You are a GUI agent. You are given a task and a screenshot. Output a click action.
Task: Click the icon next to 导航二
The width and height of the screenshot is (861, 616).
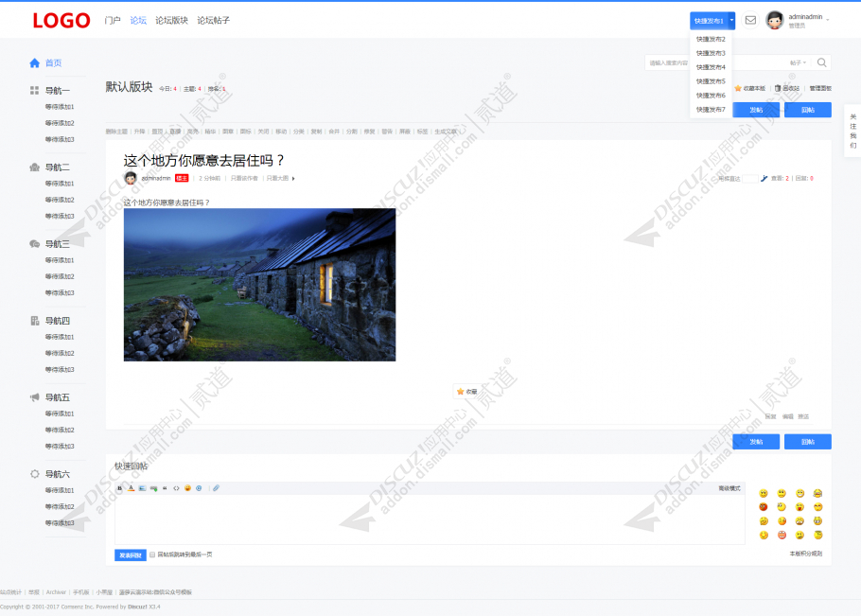tap(35, 167)
